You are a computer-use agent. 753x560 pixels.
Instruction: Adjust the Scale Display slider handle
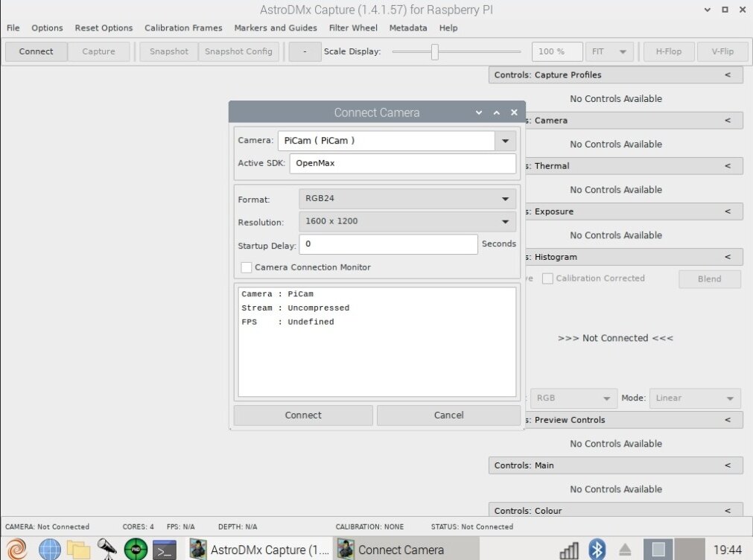pyautogui.click(x=435, y=51)
